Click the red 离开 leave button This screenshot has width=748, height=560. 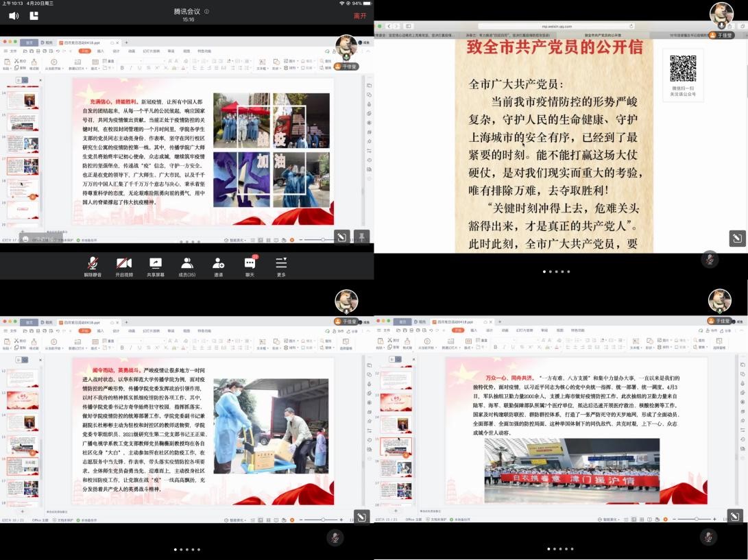point(359,15)
